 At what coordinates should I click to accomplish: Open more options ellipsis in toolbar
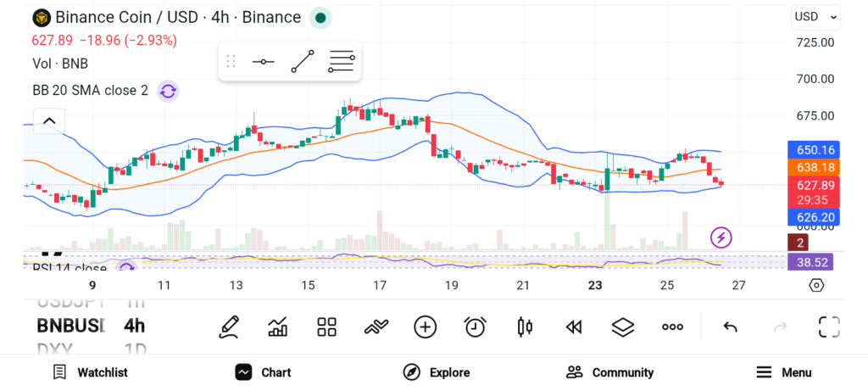(672, 327)
